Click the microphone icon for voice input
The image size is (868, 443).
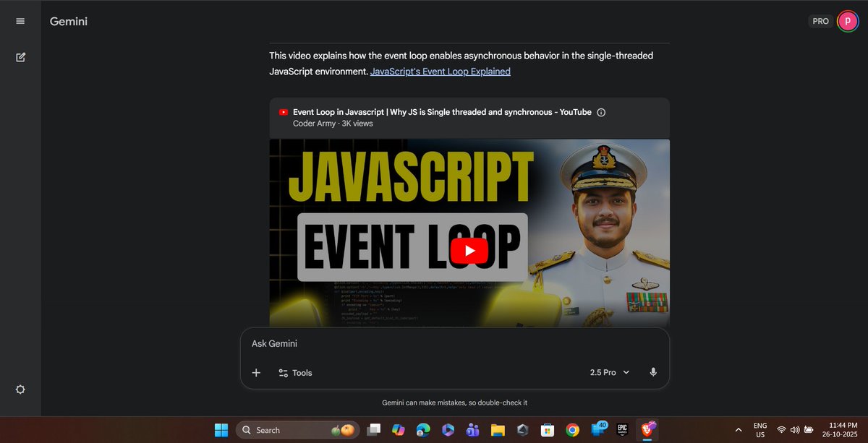coord(653,372)
